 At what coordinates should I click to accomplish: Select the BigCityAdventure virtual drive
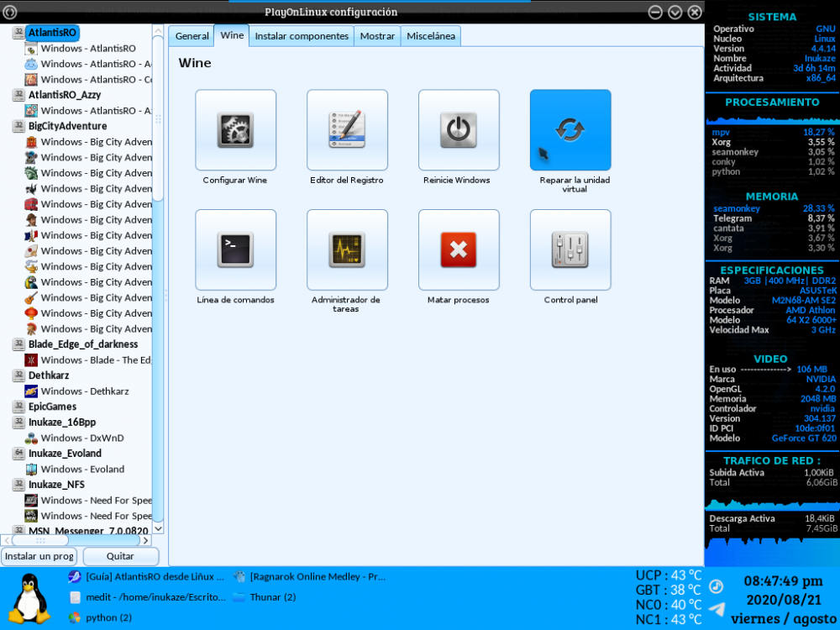[x=67, y=126]
